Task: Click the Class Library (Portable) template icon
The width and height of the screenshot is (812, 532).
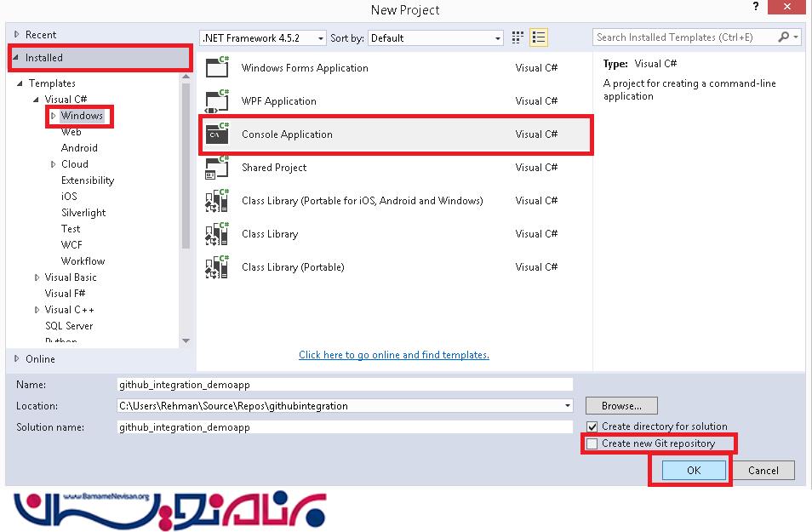Action: [x=217, y=267]
